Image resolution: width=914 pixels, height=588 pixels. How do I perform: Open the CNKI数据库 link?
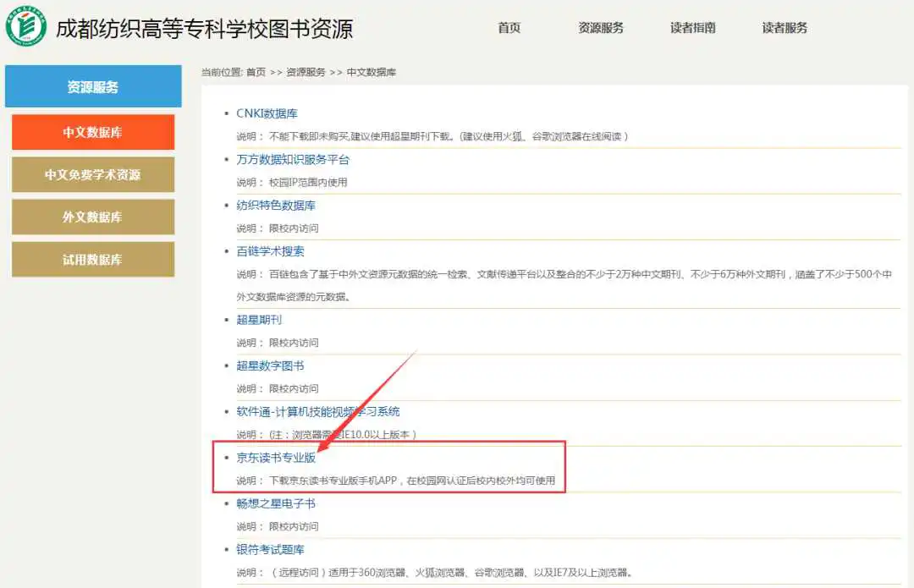click(x=267, y=113)
